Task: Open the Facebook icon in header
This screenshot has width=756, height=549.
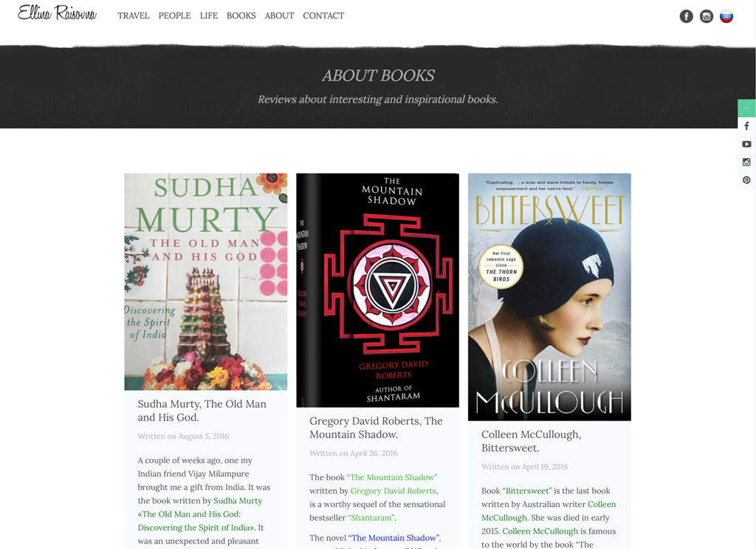Action: tap(686, 16)
